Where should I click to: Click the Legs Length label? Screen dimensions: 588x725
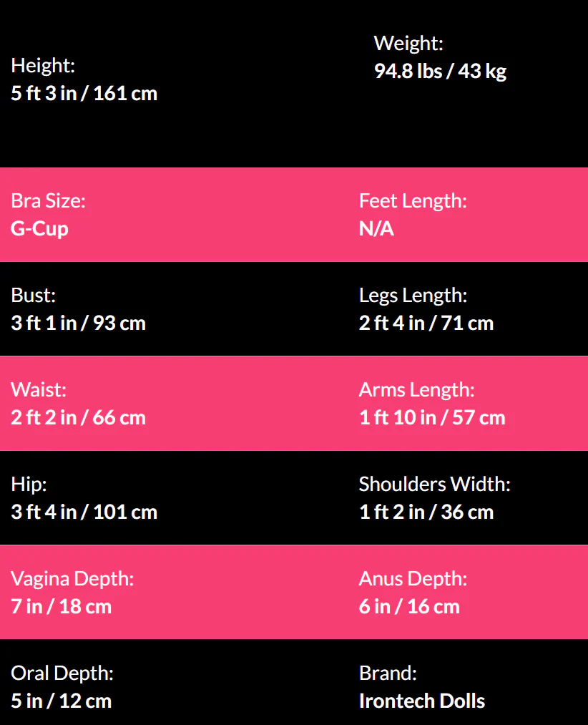pyautogui.click(x=413, y=295)
